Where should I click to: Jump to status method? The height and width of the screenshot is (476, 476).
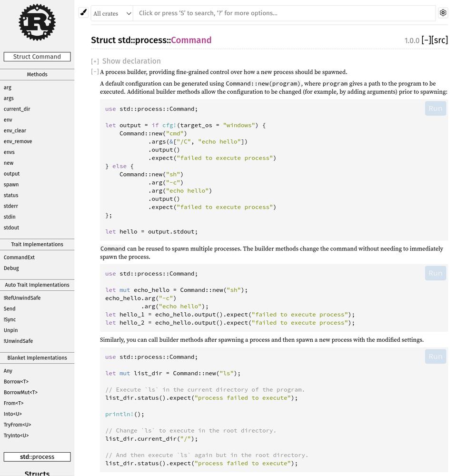(11, 195)
